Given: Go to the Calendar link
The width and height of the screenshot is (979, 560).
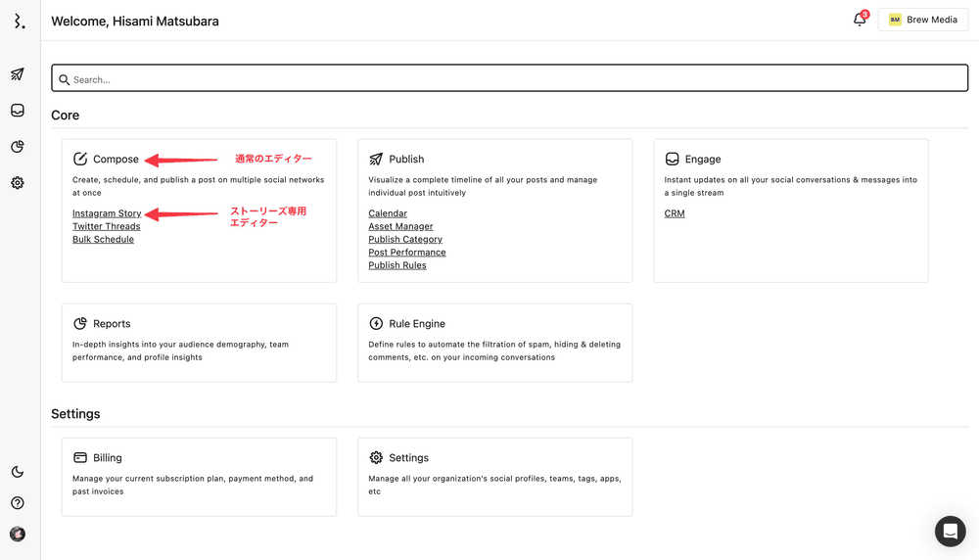Looking at the screenshot, I should point(388,213).
